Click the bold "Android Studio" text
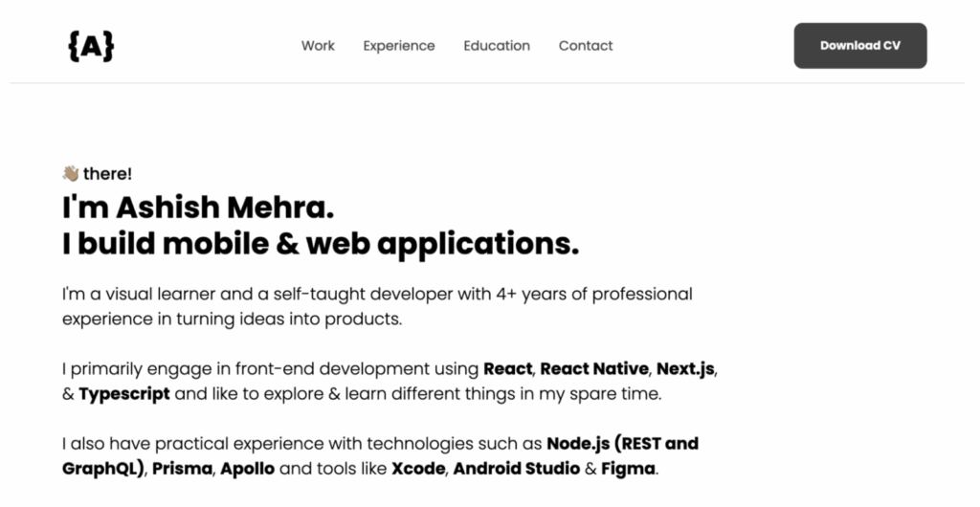Screen dimensions: 980x507 click(x=516, y=469)
